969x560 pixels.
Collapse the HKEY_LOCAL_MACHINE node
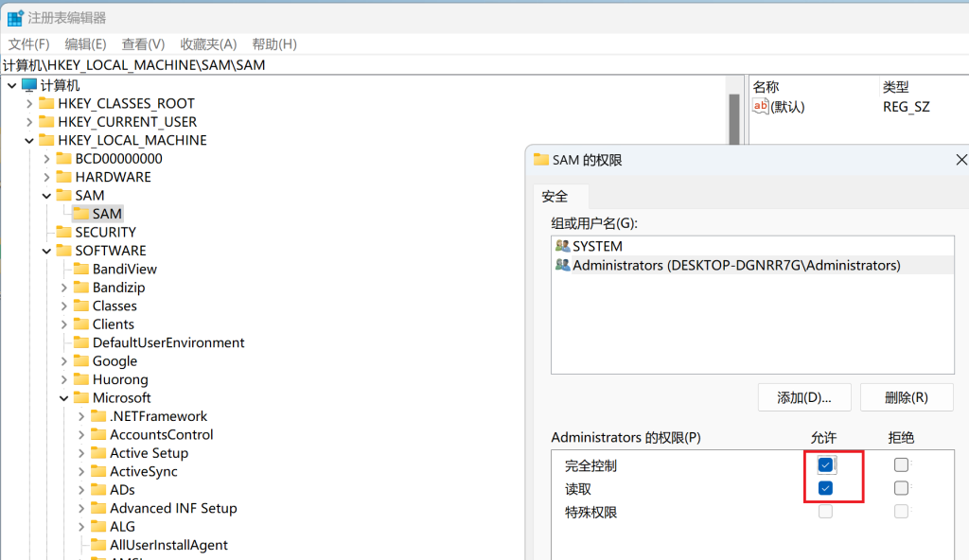coord(29,140)
